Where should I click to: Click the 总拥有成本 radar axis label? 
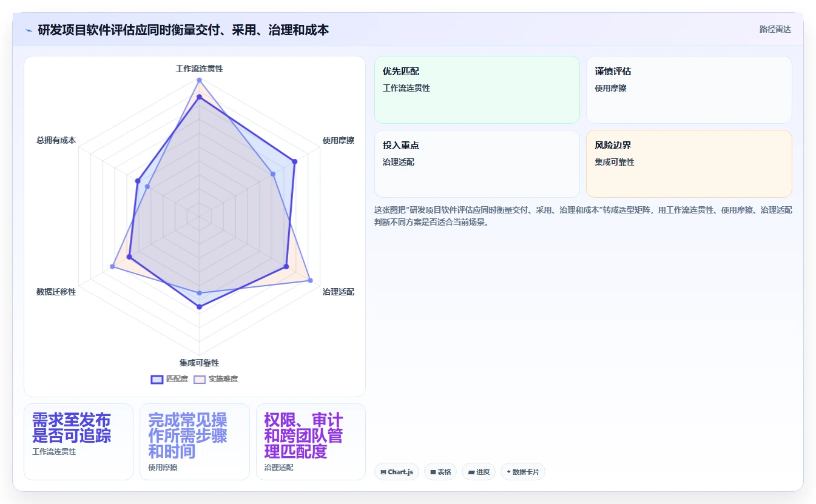56,140
